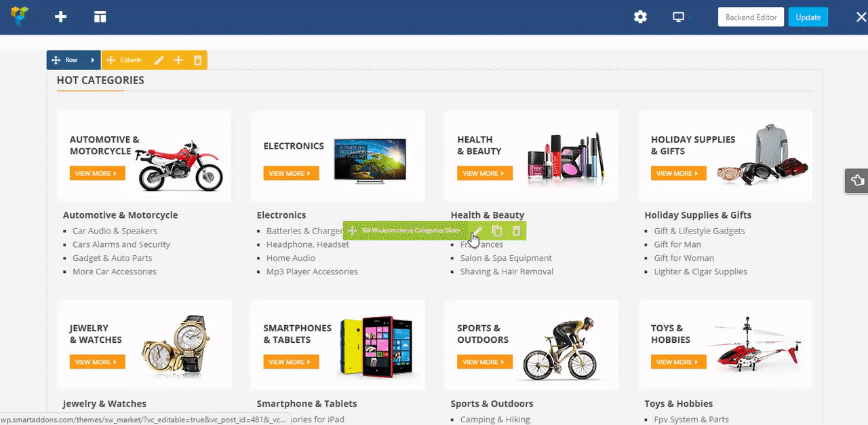Edit column with the pencil icon

point(159,60)
